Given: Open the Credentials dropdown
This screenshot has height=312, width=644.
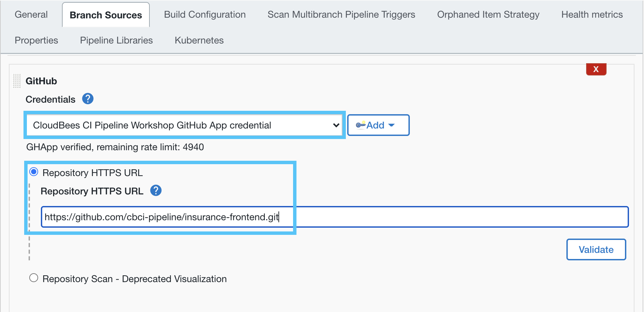Looking at the screenshot, I should (x=184, y=125).
